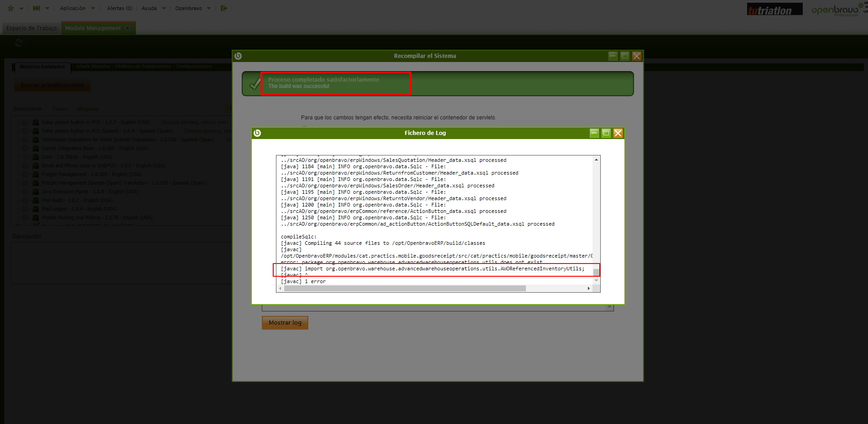Click the refresh icon in the toolbar
The image size is (868, 424).
18,43
